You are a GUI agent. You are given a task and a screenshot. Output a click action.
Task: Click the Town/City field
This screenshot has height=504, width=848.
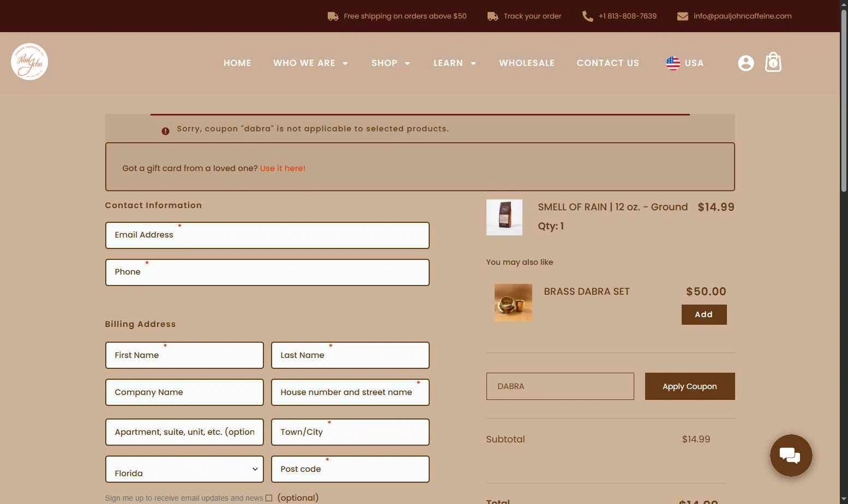(350, 432)
